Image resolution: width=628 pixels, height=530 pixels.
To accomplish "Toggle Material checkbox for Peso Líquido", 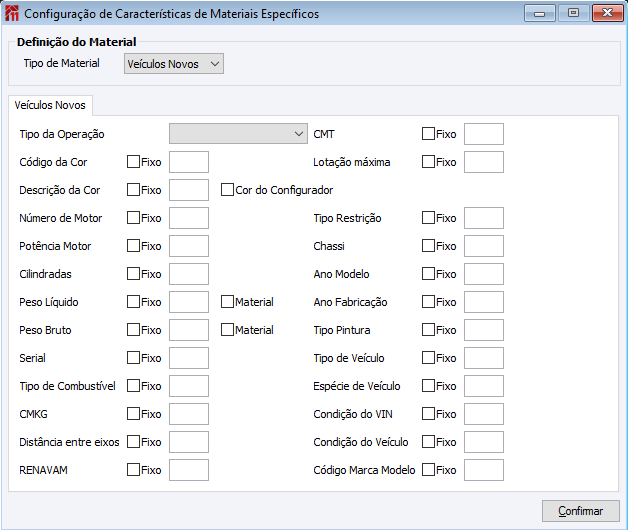I will pyautogui.click(x=228, y=302).
